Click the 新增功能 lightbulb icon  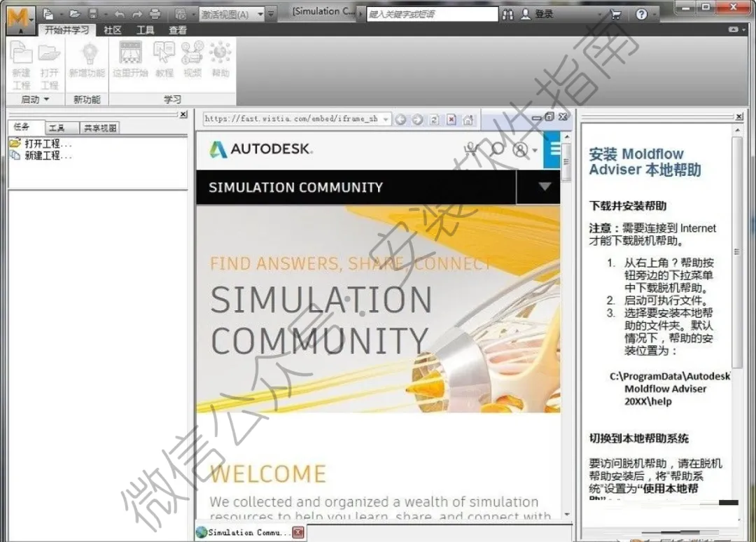[x=89, y=53]
